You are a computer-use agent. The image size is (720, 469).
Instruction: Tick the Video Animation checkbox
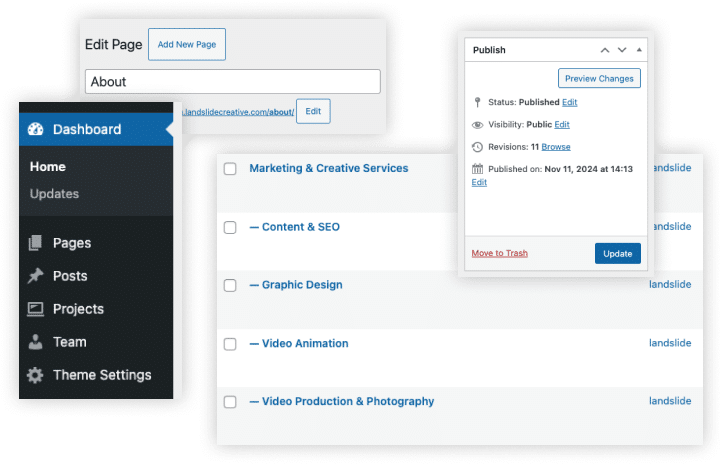(230, 344)
